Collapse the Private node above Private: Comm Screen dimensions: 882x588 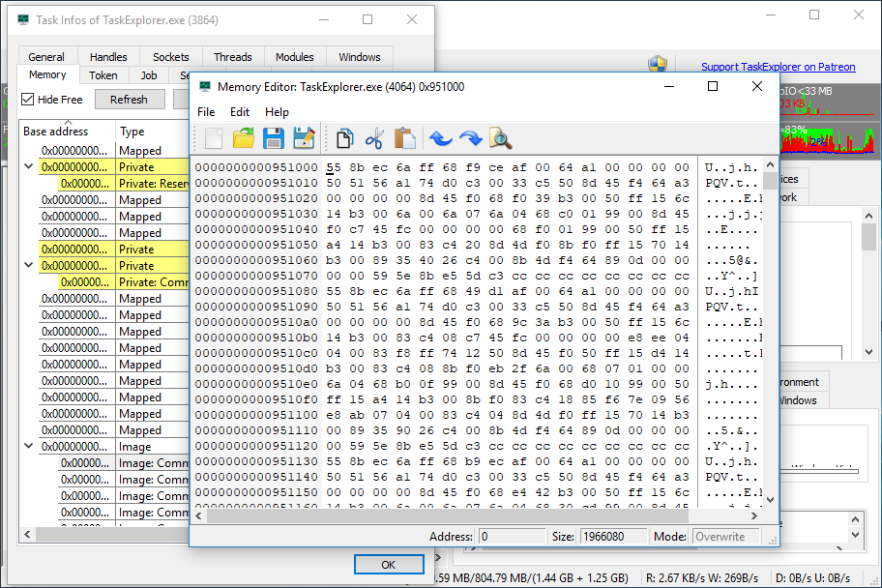tap(29, 265)
